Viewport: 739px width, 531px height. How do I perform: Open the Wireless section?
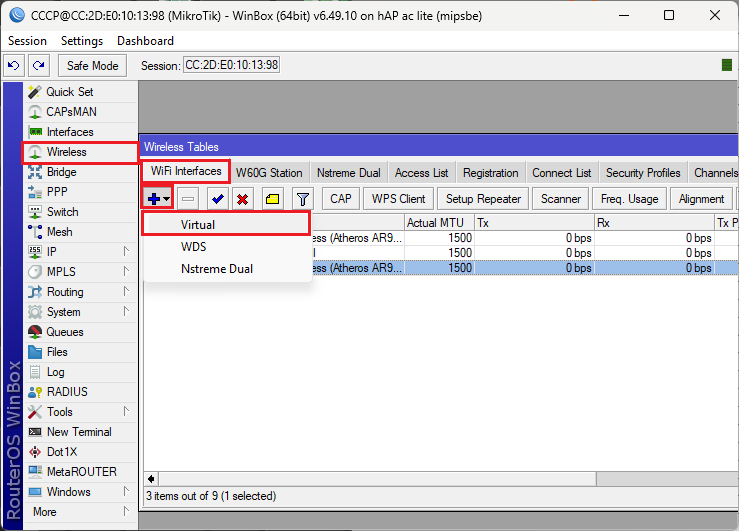pos(80,152)
